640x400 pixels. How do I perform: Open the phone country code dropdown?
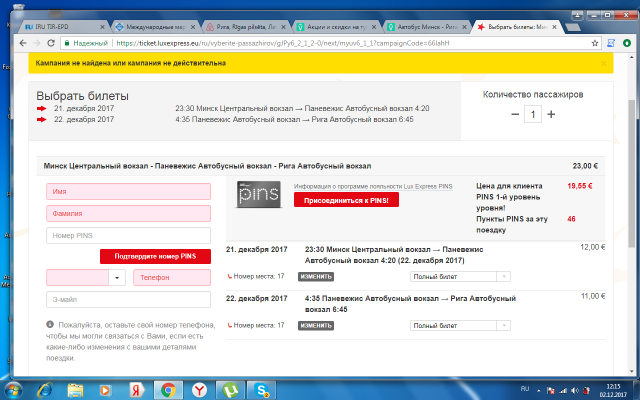[x=119, y=278]
